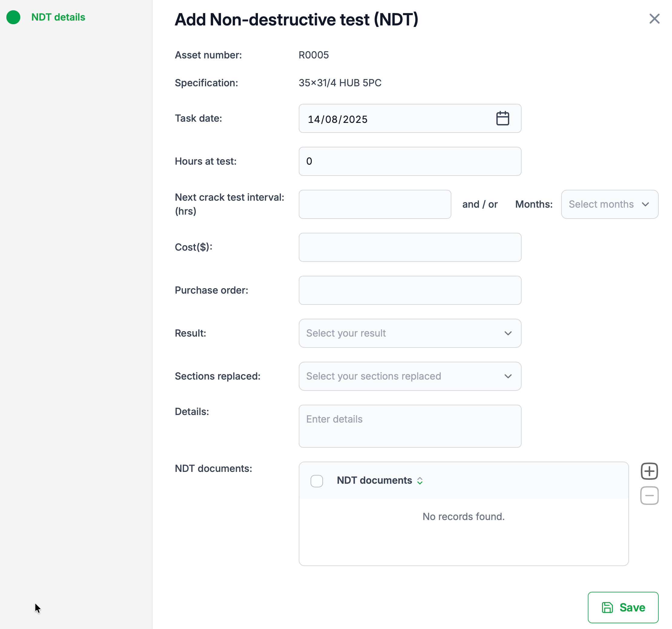
Task: Click into the Cost($) input
Action: tap(409, 247)
